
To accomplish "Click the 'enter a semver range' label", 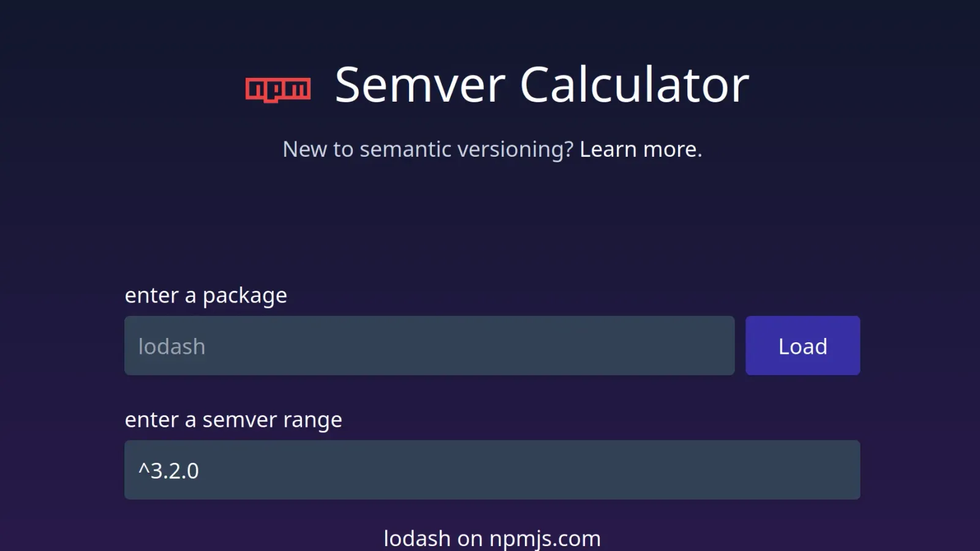I will click(233, 420).
